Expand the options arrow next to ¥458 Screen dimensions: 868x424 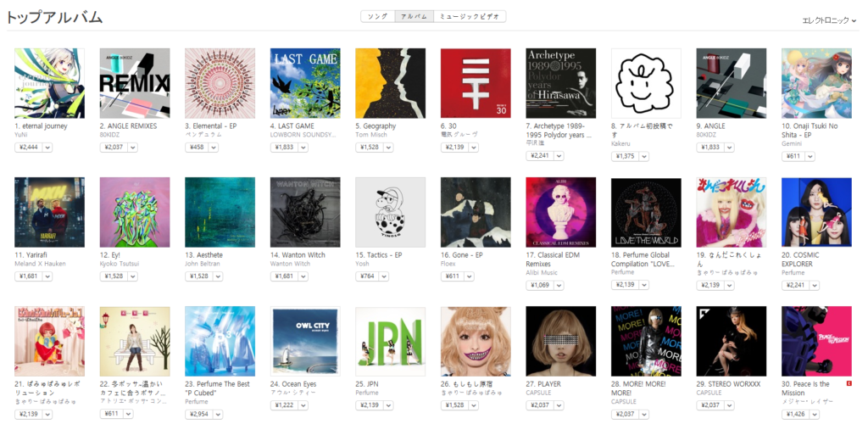213,148
